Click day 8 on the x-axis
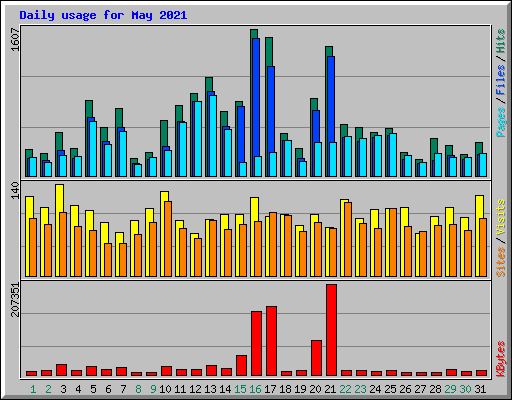The height and width of the screenshot is (400, 512). click(x=138, y=389)
